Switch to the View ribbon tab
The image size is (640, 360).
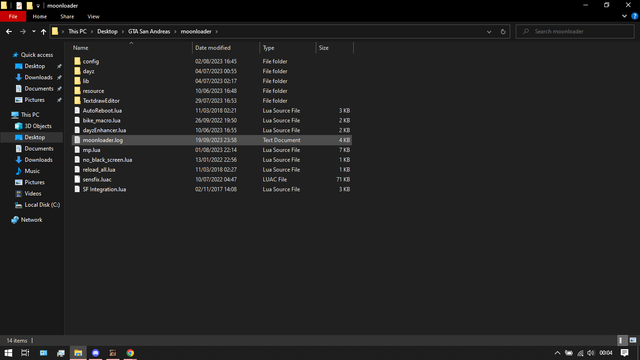click(93, 16)
